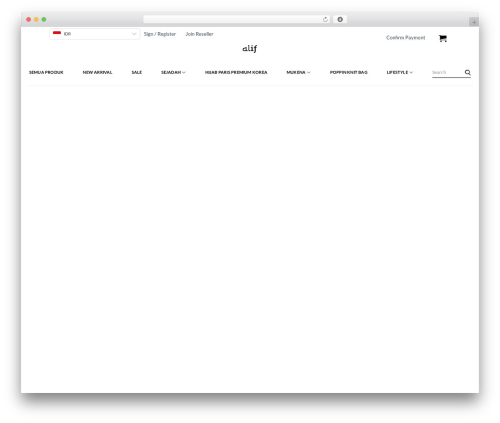The height and width of the screenshot is (423, 500).
Task: Open the shopping cart icon
Action: pos(443,38)
